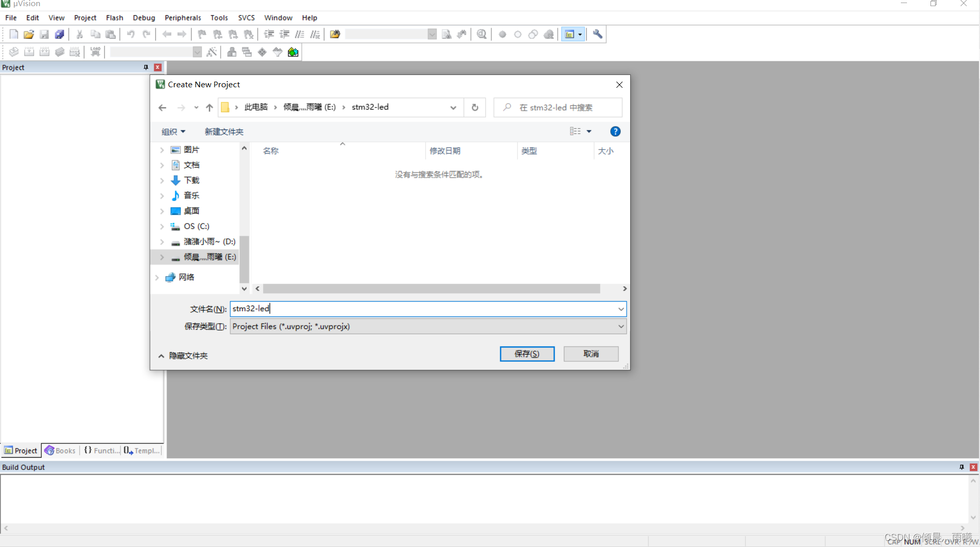Click the Pack Installer icon
Viewport: 980px width, 547px height.
(x=293, y=52)
